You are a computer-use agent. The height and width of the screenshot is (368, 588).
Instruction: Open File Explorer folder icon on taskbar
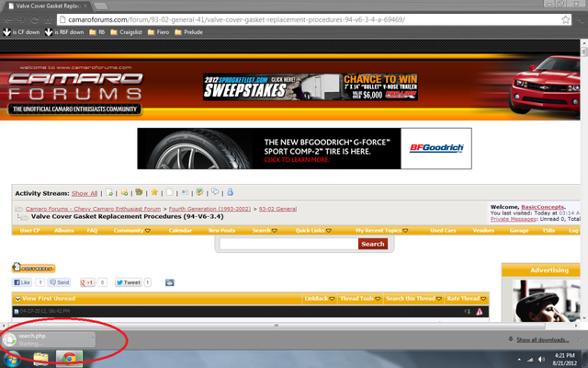coord(41,357)
